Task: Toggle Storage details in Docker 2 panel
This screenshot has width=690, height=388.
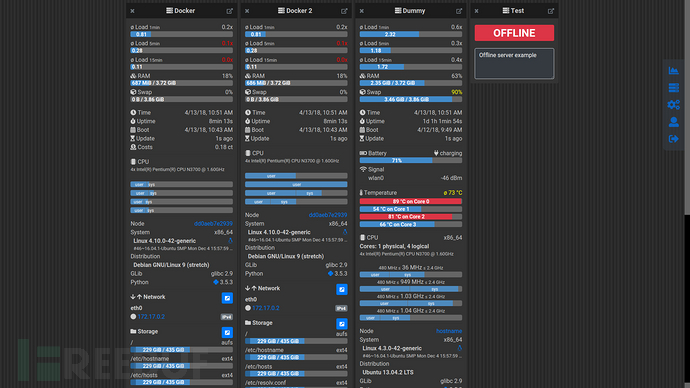Action: (x=342, y=324)
